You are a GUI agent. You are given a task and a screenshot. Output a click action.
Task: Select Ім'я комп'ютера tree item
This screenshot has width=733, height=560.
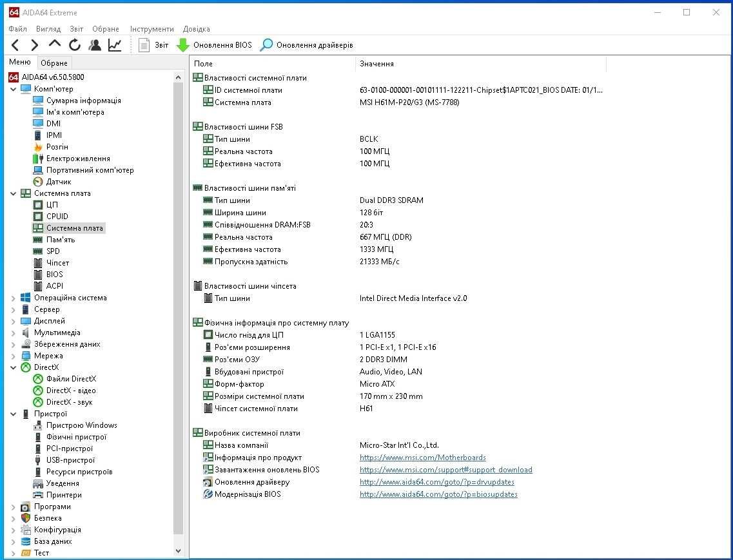pos(69,112)
